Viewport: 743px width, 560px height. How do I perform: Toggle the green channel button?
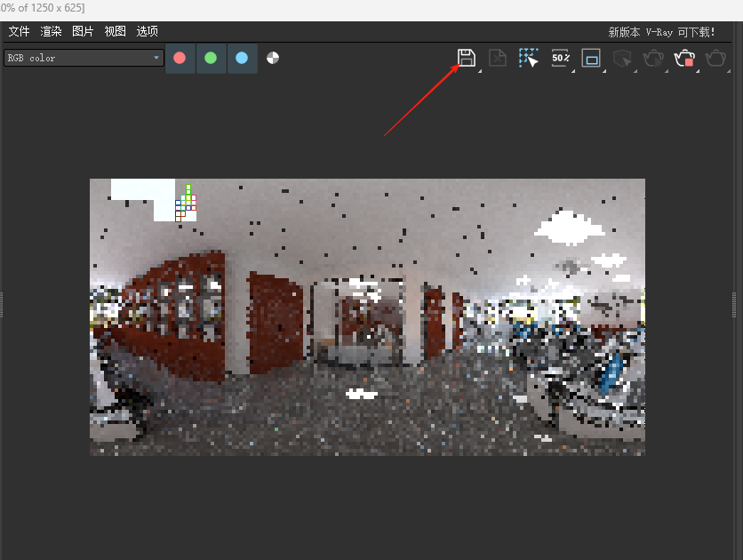click(x=211, y=58)
